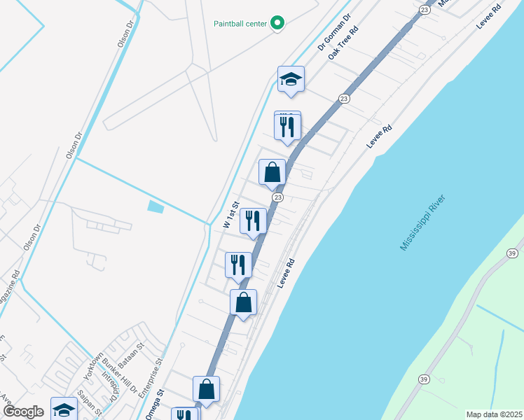
Task: Select the school marker near Dr Gorman Dr
Action: click(x=291, y=81)
